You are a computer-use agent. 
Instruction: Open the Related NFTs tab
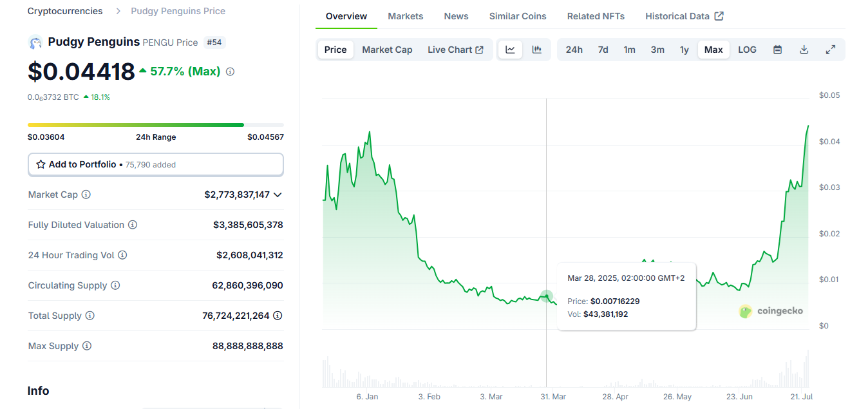[x=596, y=16]
